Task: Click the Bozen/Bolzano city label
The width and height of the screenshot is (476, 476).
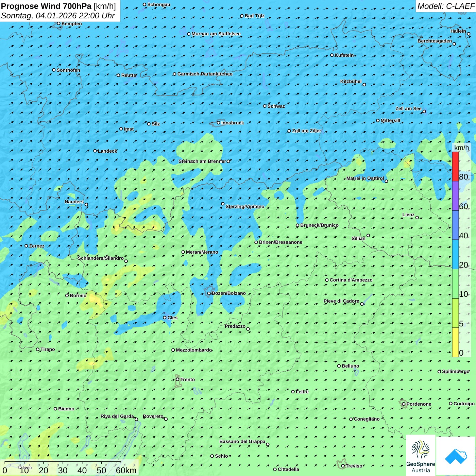Action: coord(228,293)
